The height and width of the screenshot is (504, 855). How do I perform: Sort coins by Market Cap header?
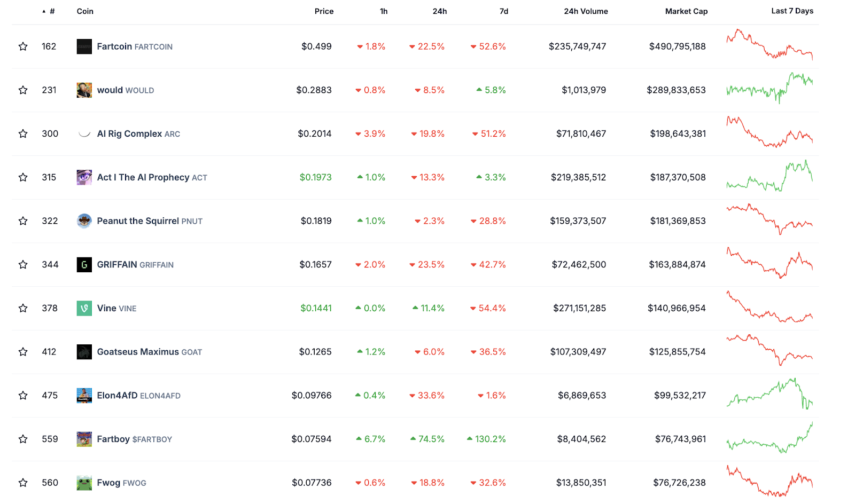pos(686,11)
